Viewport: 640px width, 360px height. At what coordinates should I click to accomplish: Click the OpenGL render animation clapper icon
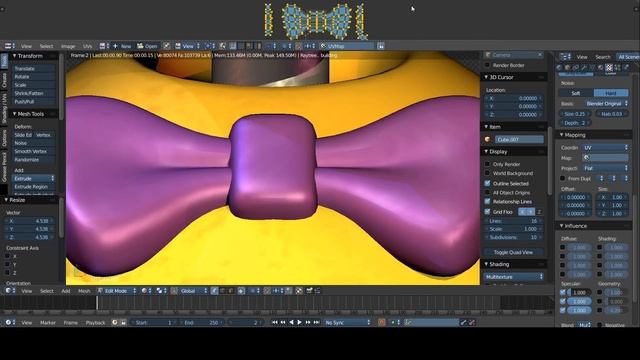coord(318,291)
